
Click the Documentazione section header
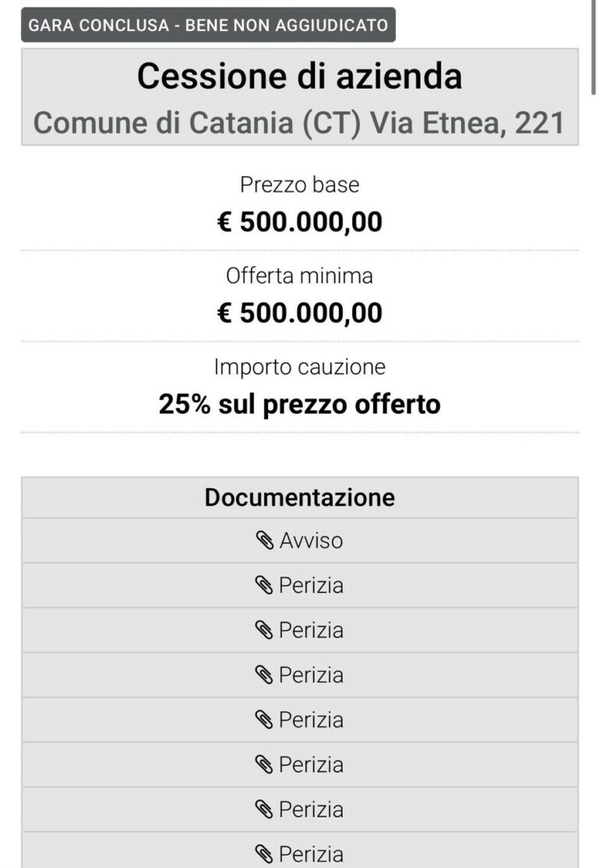(300, 497)
